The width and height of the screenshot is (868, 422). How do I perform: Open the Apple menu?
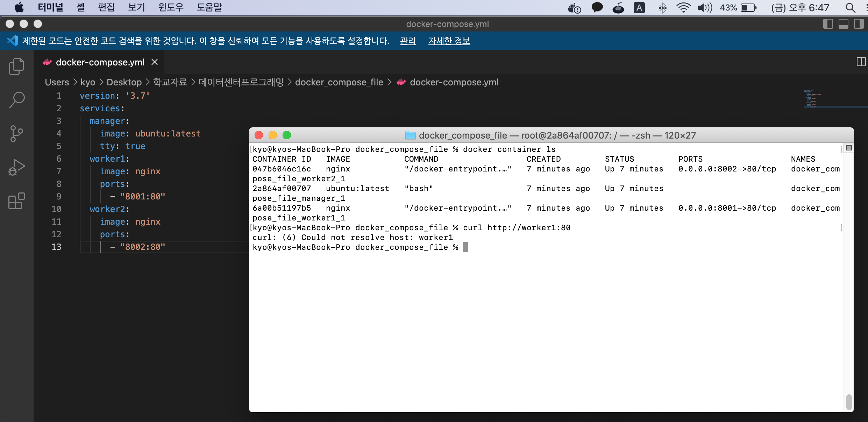(19, 7)
